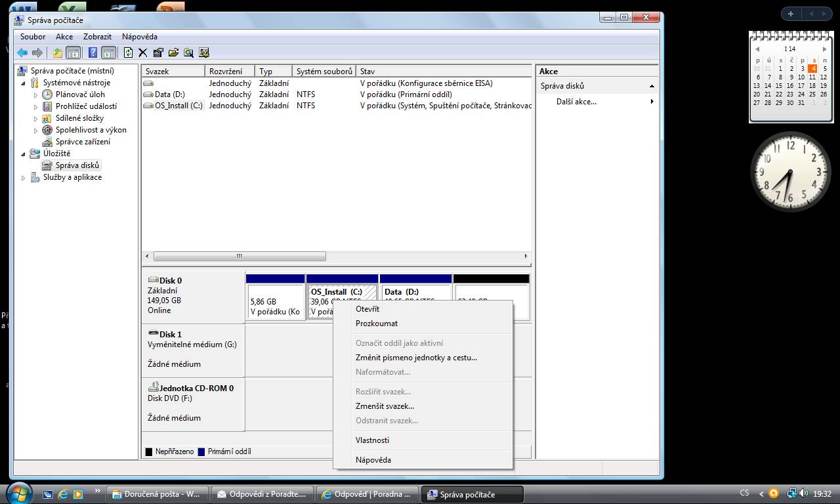
Task: Select the unnamed EISA volume row icon
Action: tap(148, 83)
